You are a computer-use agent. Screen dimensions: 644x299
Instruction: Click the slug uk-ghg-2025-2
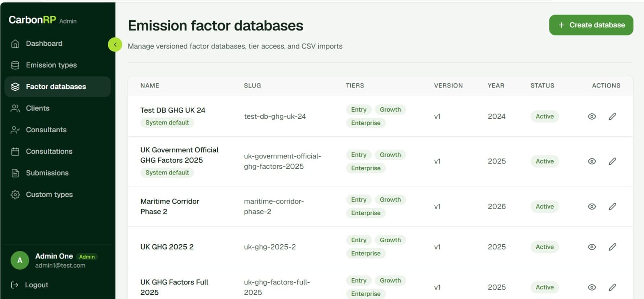coord(270,247)
